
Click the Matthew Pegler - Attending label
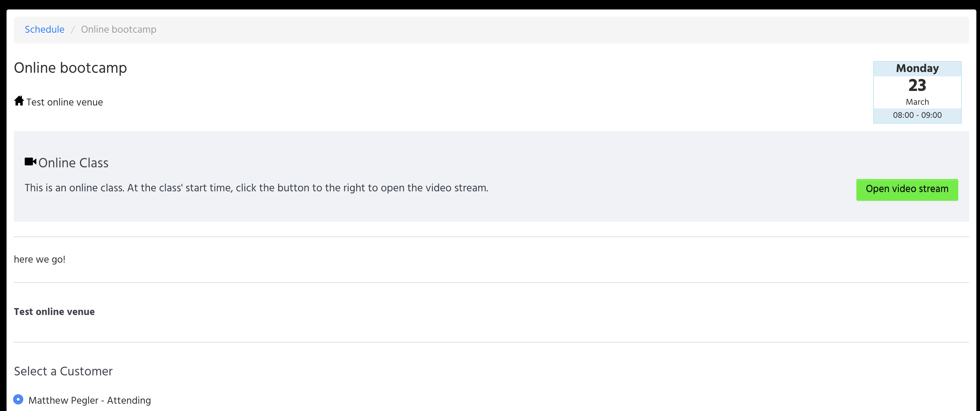tap(90, 400)
